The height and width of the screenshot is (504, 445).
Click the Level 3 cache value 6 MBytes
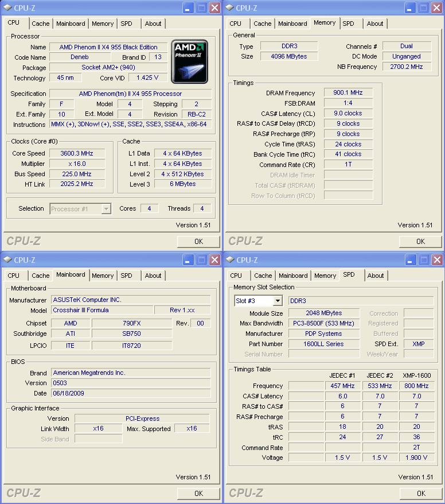click(183, 184)
